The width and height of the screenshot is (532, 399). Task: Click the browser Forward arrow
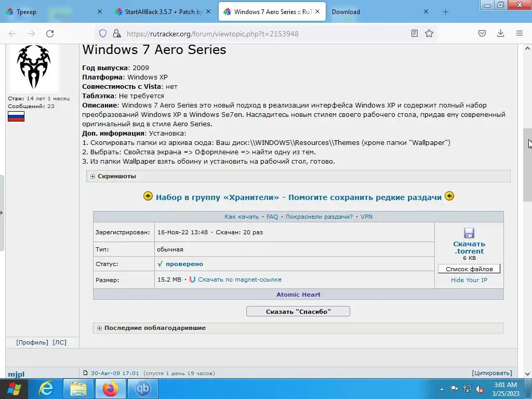point(31,34)
